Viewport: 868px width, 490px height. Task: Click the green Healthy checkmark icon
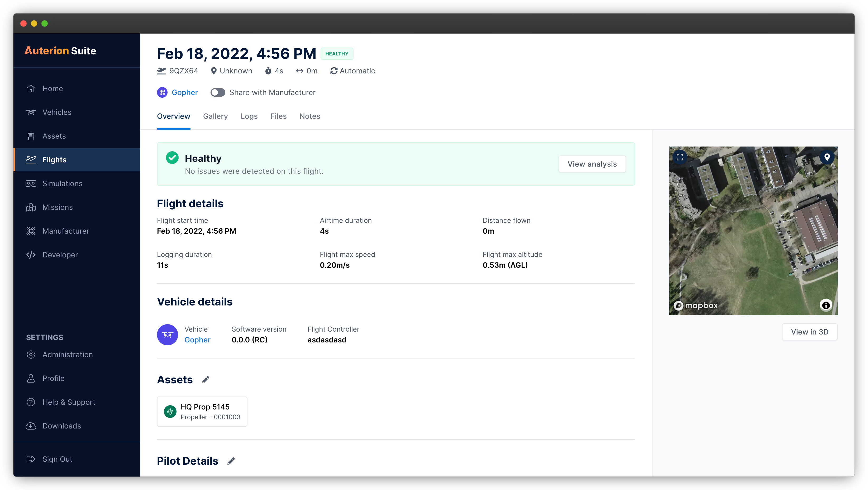click(x=172, y=158)
